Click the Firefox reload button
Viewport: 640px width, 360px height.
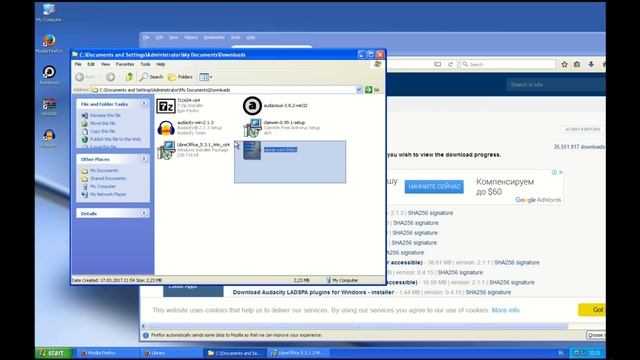click(x=450, y=64)
